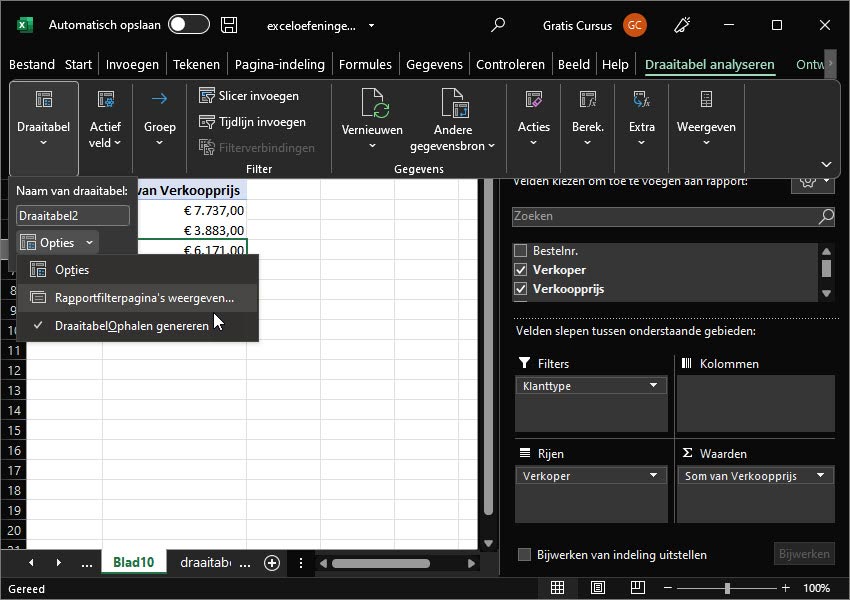850x600 pixels.
Task: Add a new sheet with plus button
Action: [x=272, y=563]
